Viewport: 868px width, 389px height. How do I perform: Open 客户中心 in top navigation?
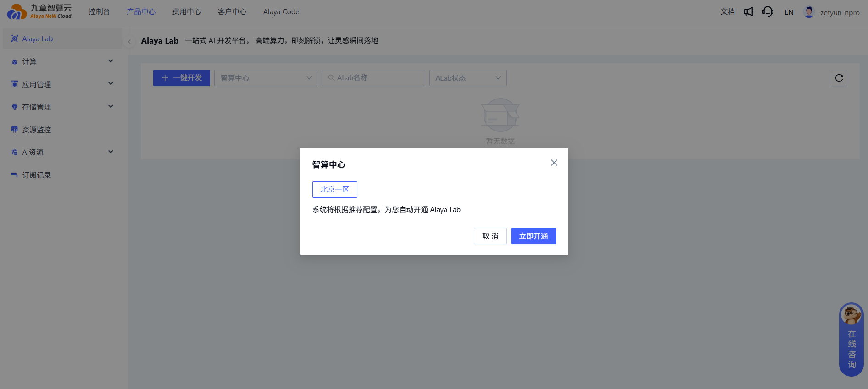tap(232, 12)
